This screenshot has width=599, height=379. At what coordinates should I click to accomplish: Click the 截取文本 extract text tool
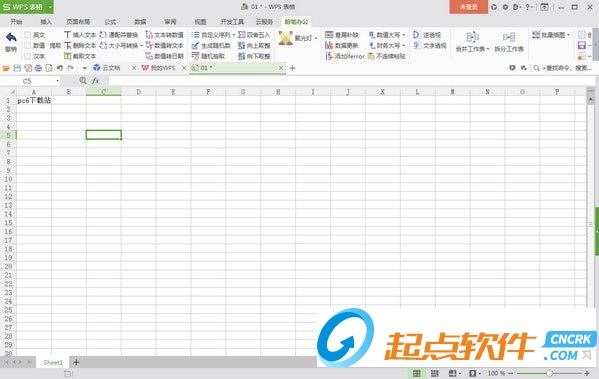pos(80,56)
